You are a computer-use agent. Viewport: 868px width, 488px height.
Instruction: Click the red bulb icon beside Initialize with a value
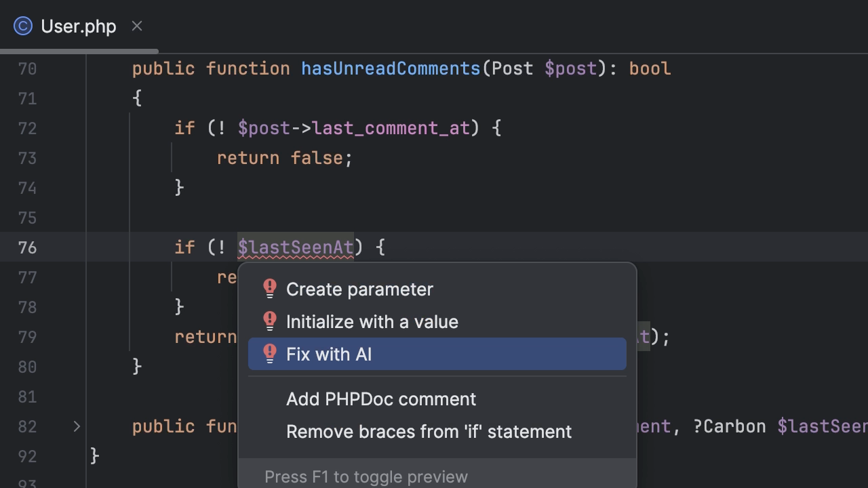[x=269, y=321]
